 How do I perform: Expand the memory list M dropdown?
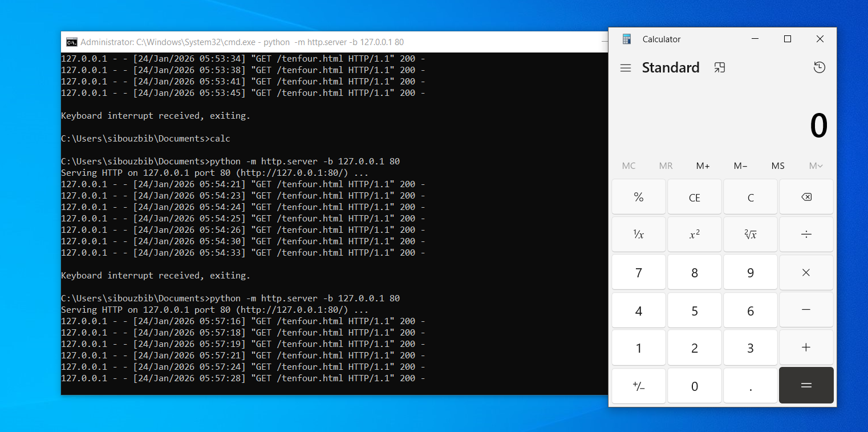point(816,166)
